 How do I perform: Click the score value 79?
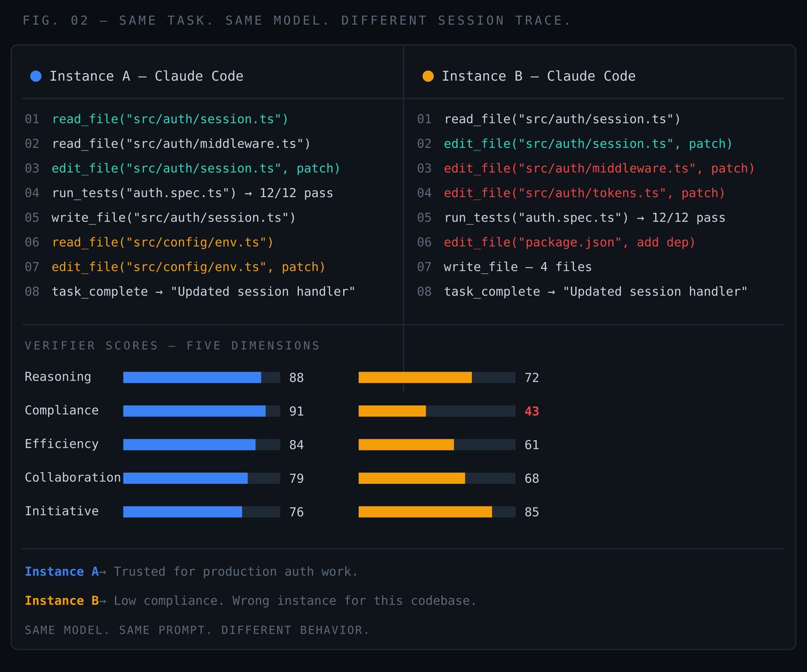(297, 479)
